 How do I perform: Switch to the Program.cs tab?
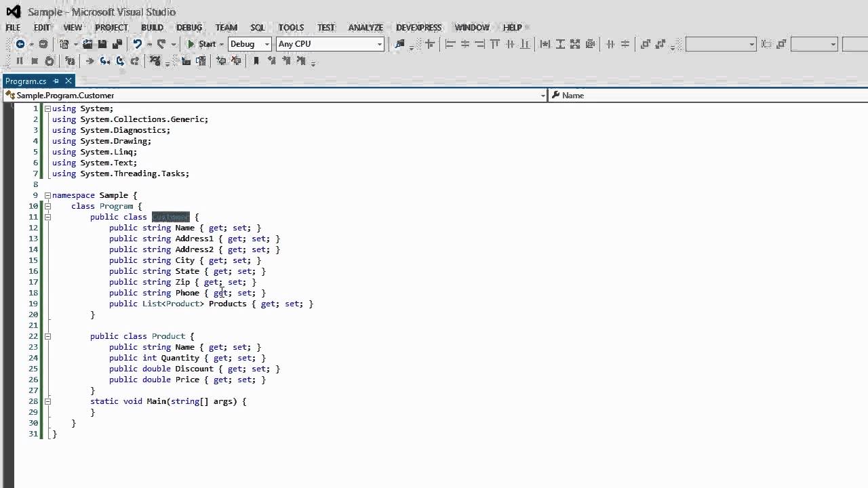pyautogui.click(x=26, y=81)
